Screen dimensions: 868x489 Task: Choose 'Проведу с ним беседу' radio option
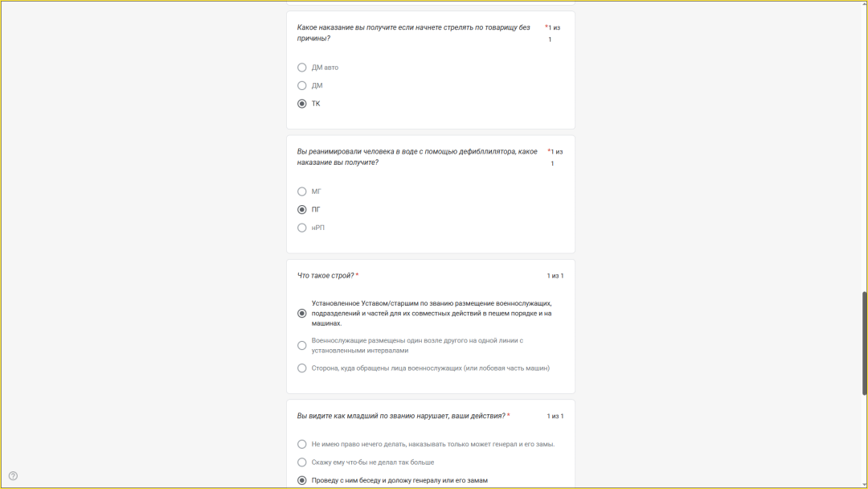point(302,481)
